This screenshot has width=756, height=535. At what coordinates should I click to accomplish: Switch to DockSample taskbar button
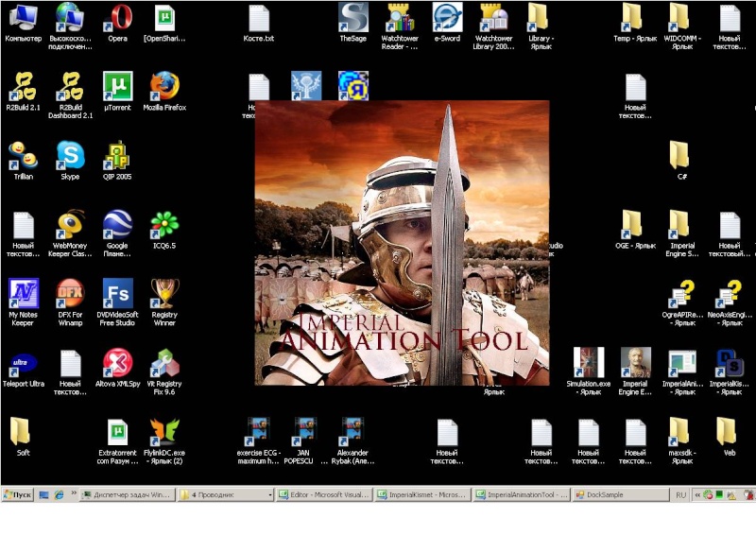pyautogui.click(x=620, y=494)
